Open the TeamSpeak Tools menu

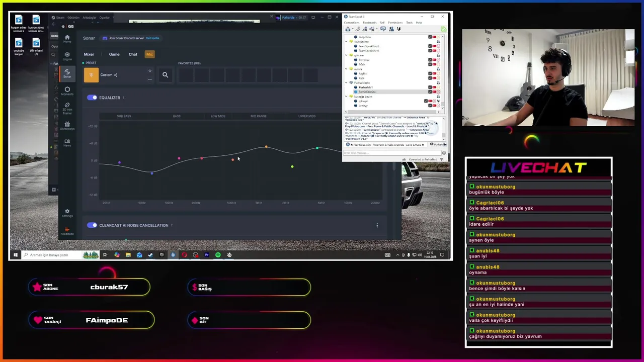(410, 23)
